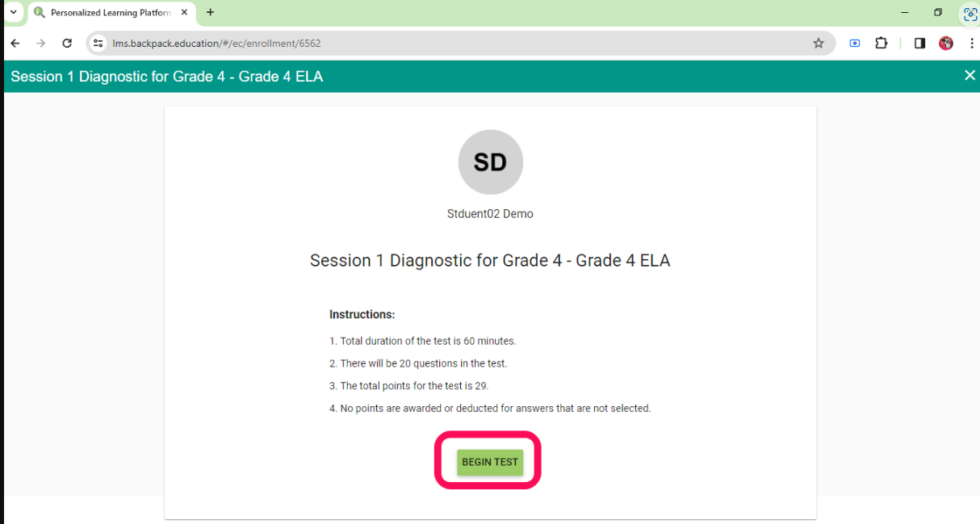Open the Chrome profile avatar
Image resolution: width=980 pixels, height=524 pixels.
946,44
